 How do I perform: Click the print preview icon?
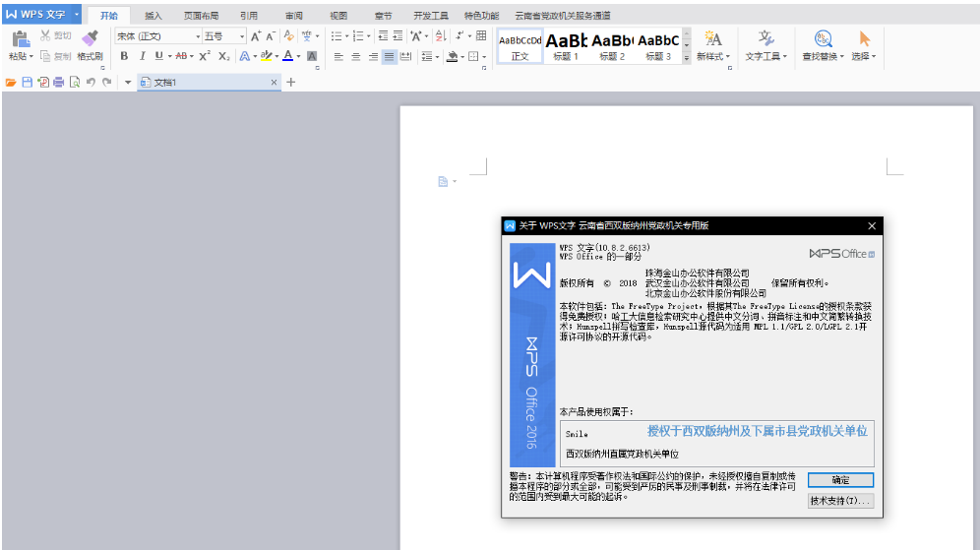[x=75, y=82]
